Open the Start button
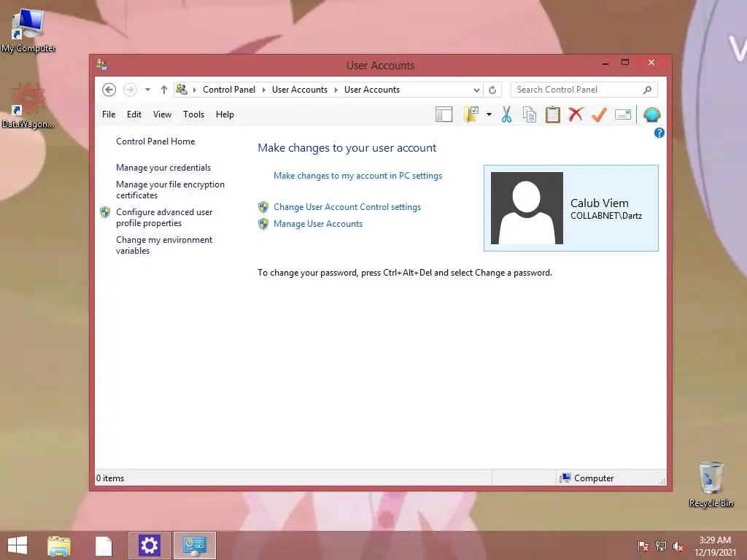 click(x=18, y=545)
